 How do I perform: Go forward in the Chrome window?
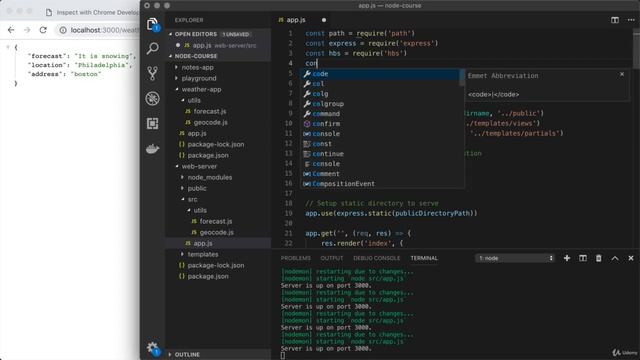click(27, 30)
